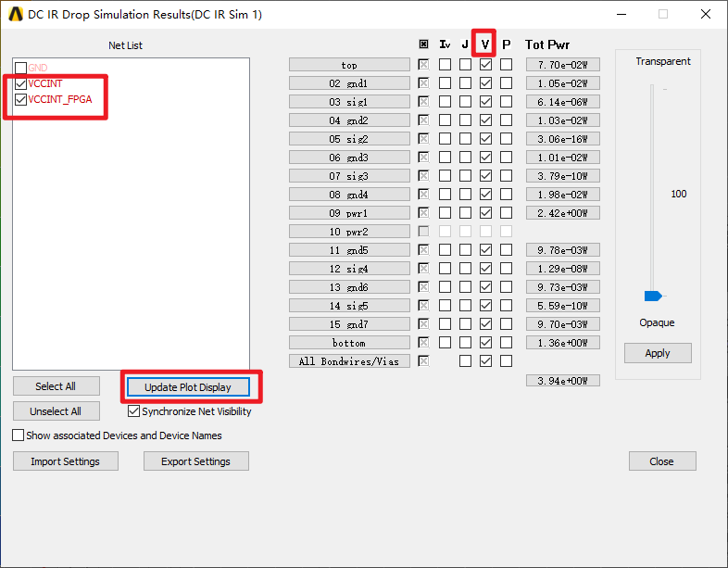Click Select All button
Image resolution: width=728 pixels, height=568 pixels.
[x=56, y=386]
